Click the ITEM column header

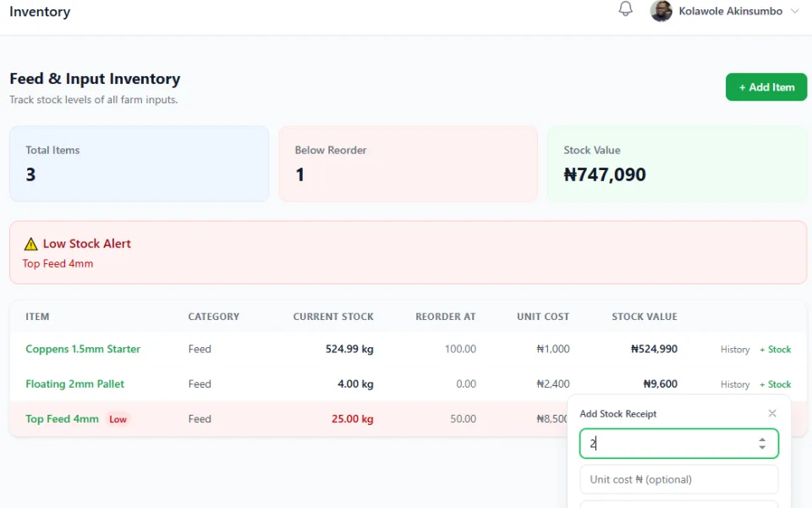coord(37,317)
